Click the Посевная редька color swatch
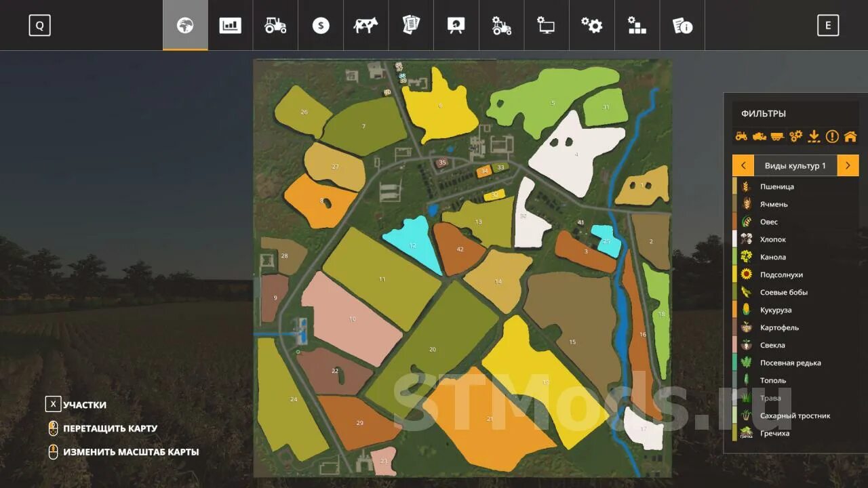Screen dimensions: 868x488 point(734,363)
